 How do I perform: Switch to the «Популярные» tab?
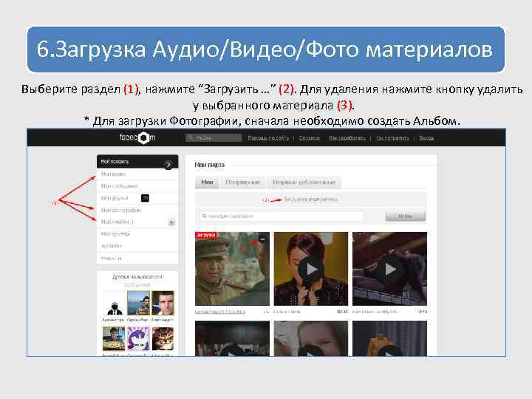[x=243, y=183]
